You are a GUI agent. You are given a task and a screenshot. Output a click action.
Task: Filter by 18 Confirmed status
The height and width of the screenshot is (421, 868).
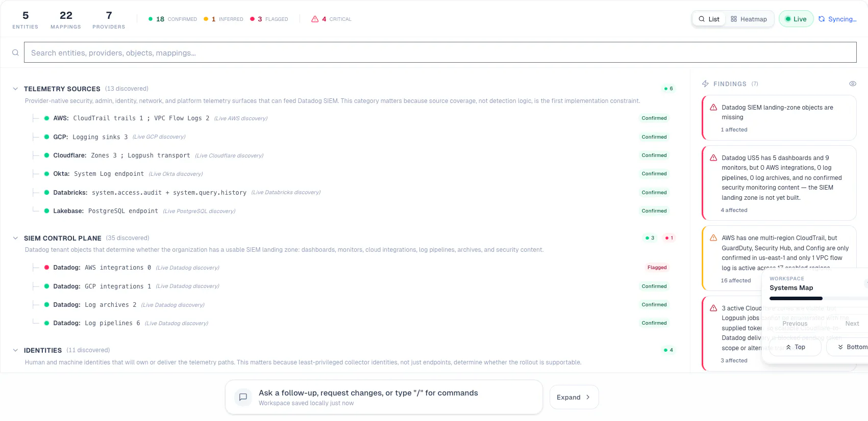[172, 19]
